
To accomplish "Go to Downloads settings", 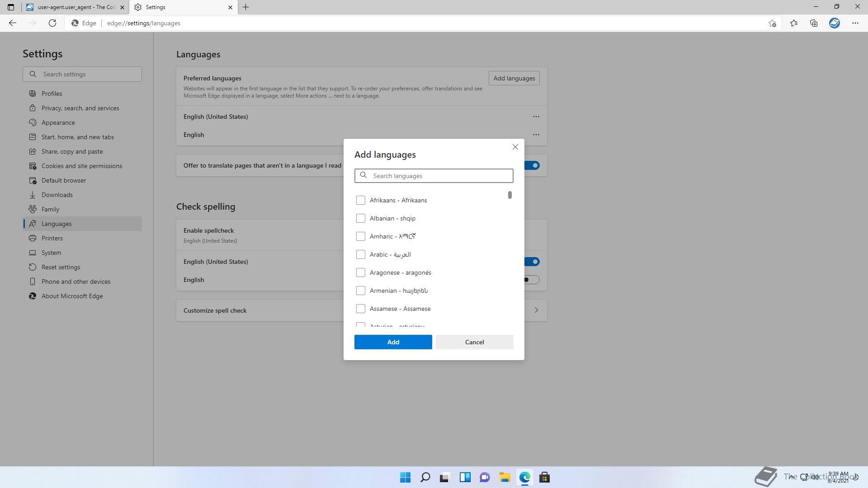I will click(x=82, y=195).
